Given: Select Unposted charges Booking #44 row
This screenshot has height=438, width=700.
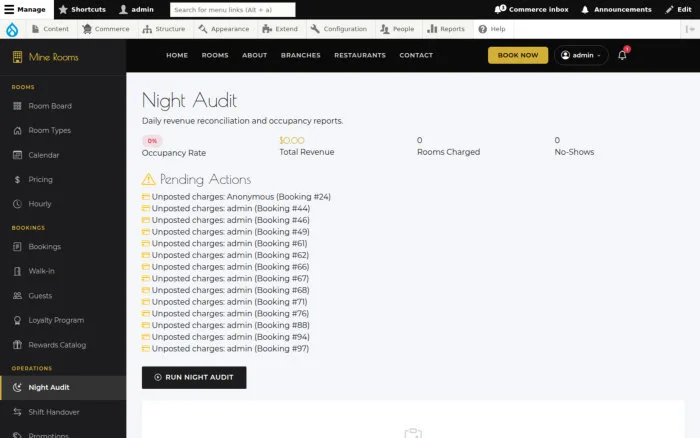Looking at the screenshot, I should [226, 209].
